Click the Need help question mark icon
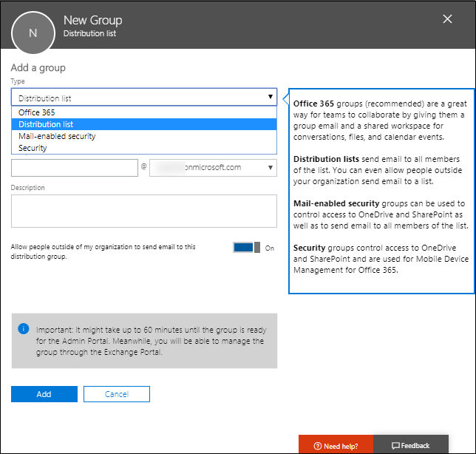Screen dimensions: 476x454 (x=318, y=446)
